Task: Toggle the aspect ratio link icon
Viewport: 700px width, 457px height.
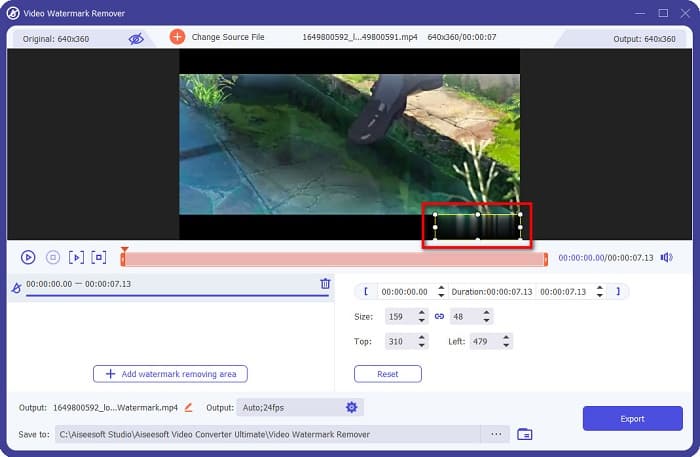Action: [439, 316]
